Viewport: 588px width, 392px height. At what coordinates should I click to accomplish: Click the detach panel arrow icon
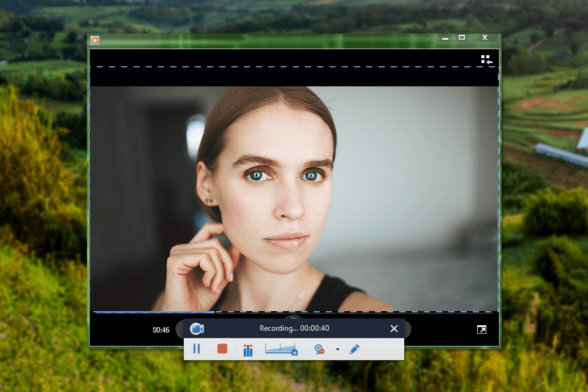coord(480,329)
